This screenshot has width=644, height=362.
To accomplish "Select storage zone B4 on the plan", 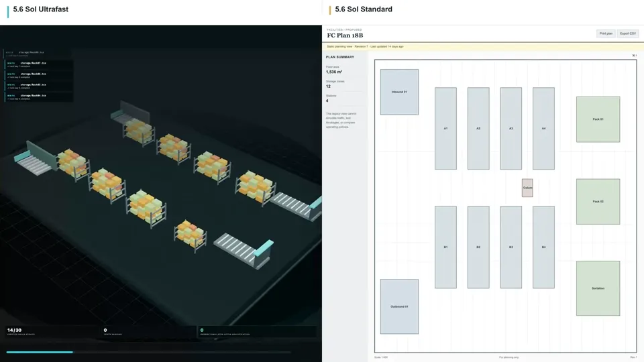I will point(544,247).
